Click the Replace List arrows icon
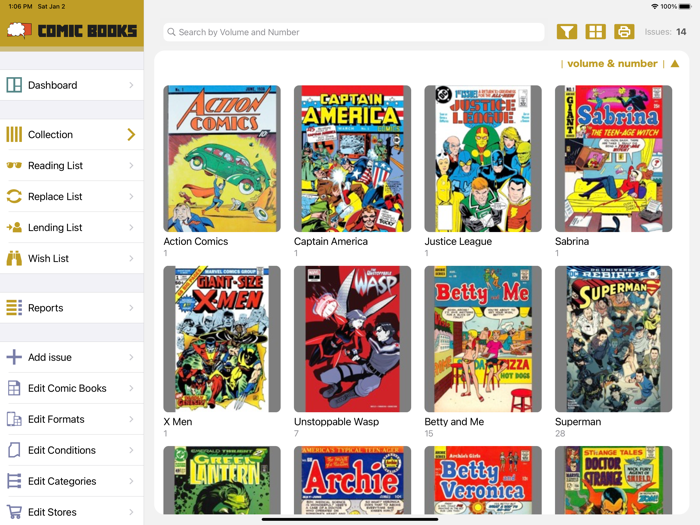 14,196
